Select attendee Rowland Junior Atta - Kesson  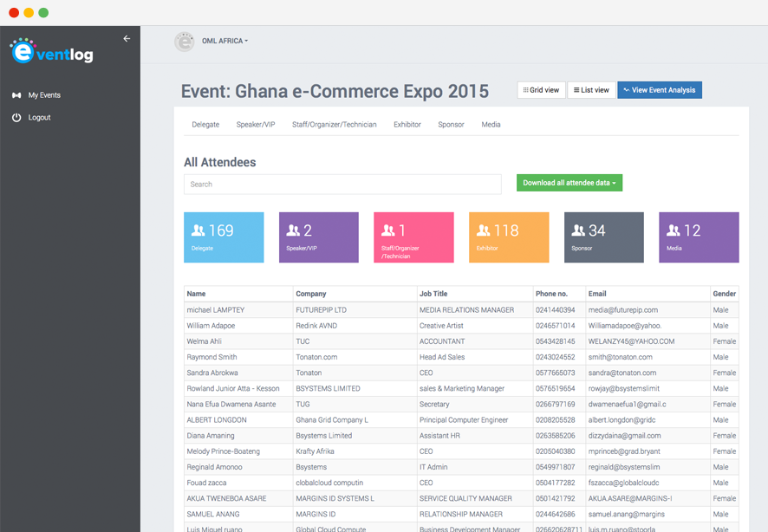click(233, 388)
